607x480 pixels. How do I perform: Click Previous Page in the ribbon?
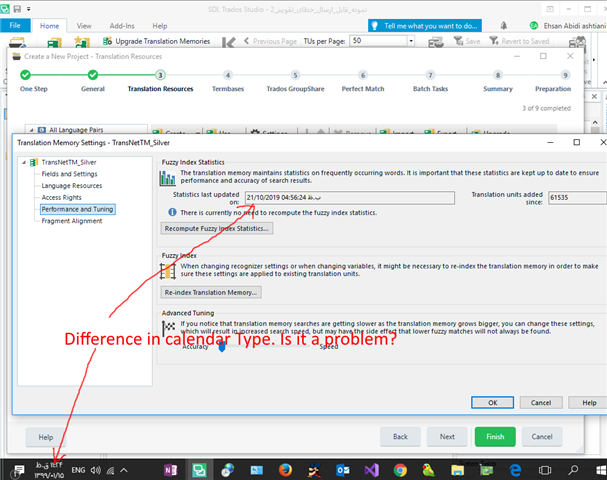(x=270, y=41)
